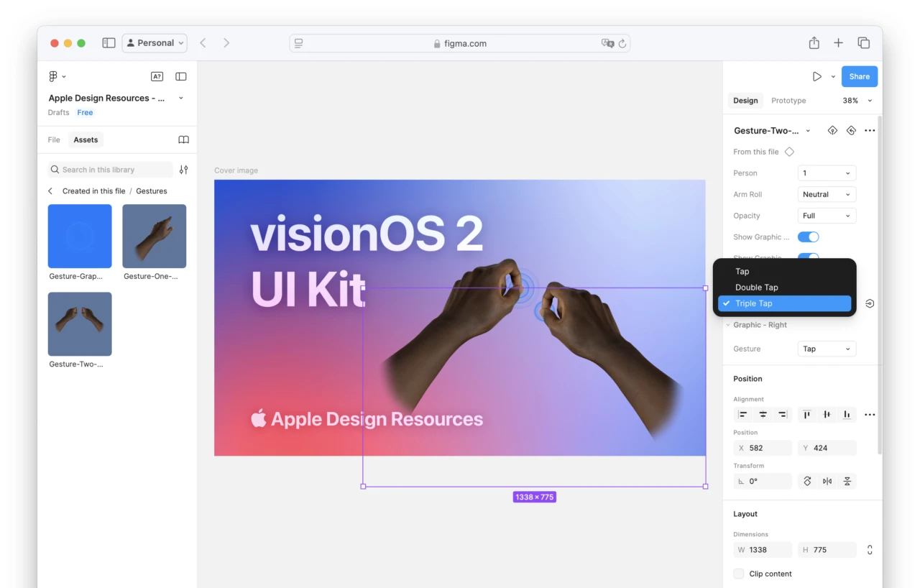Flip vertical icon in Transform

click(x=847, y=482)
